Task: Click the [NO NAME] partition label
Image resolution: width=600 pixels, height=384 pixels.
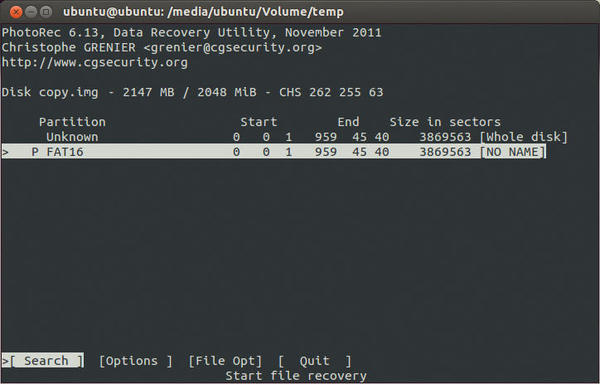Action: click(513, 152)
